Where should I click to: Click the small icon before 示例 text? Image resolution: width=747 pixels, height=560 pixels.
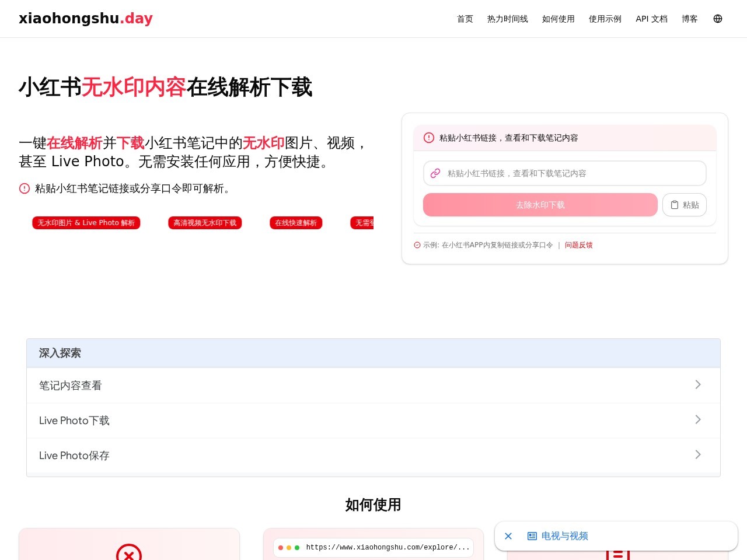click(417, 245)
